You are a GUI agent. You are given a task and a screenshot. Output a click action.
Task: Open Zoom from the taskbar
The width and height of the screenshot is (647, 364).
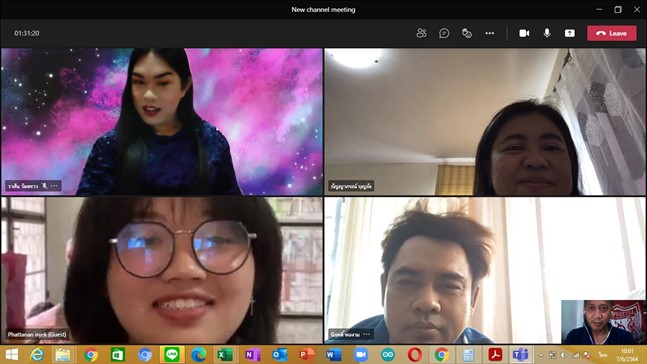361,355
